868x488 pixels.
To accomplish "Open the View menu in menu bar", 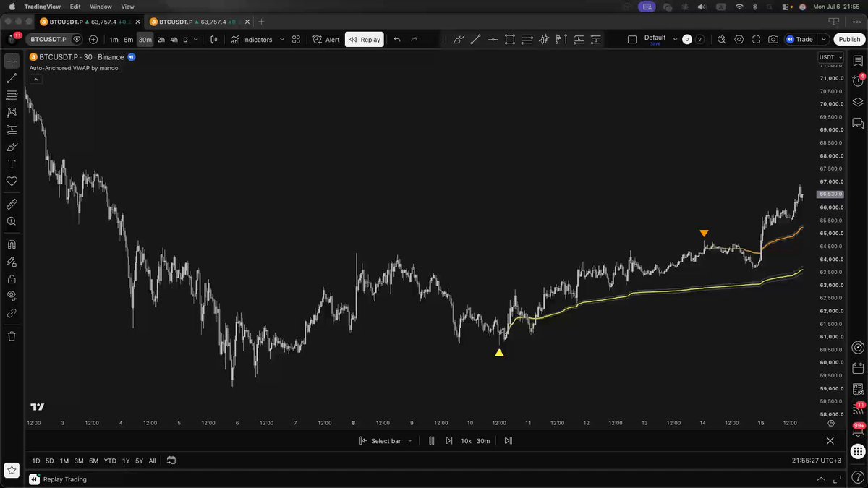I will [127, 7].
